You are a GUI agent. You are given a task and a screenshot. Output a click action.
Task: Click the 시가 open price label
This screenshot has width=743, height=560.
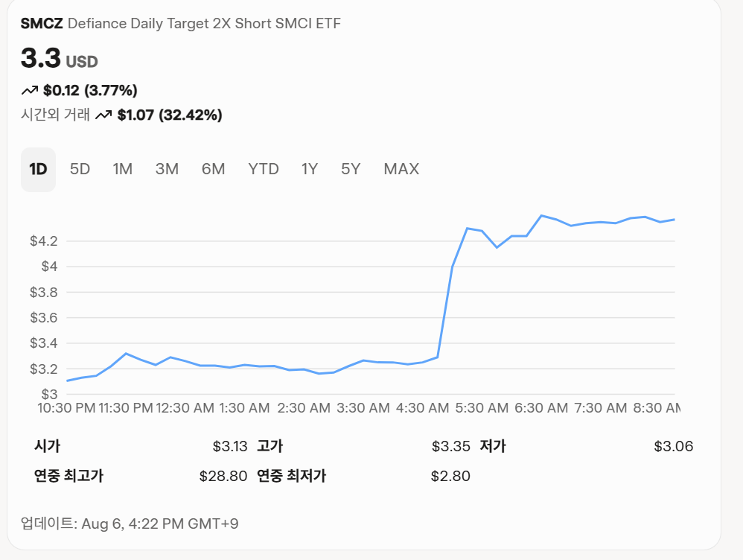point(48,446)
